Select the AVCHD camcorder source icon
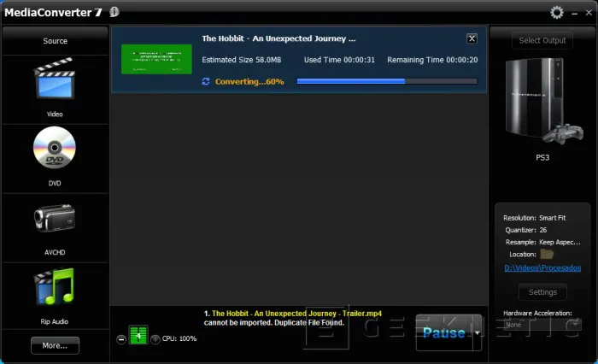Viewport: 598px width, 364px height. 55,218
